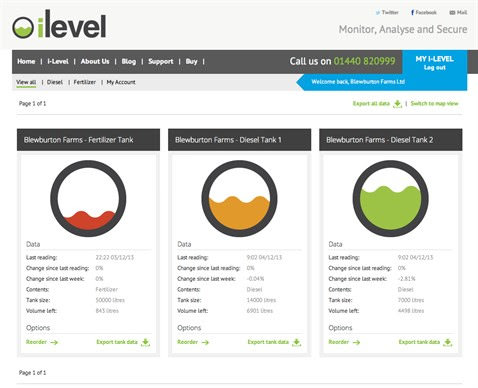The height and width of the screenshot is (388, 478).
Task: Open the Blog menu item
Action: coord(129,61)
